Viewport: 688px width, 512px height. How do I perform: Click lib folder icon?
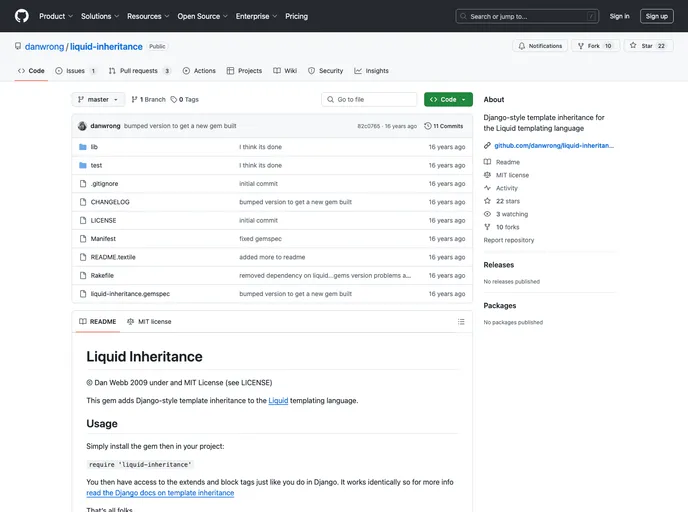tap(82, 147)
